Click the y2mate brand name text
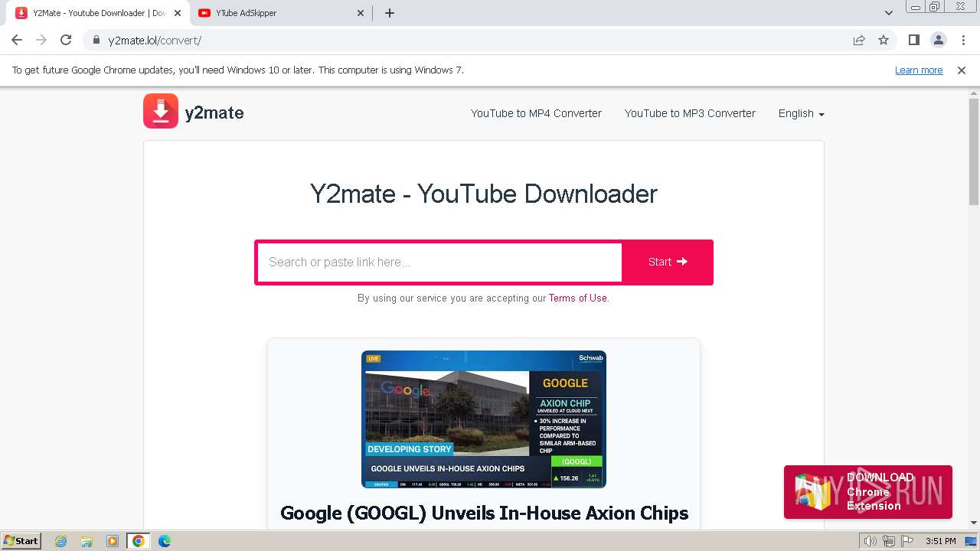Screen dimensions: 980x551 214,112
